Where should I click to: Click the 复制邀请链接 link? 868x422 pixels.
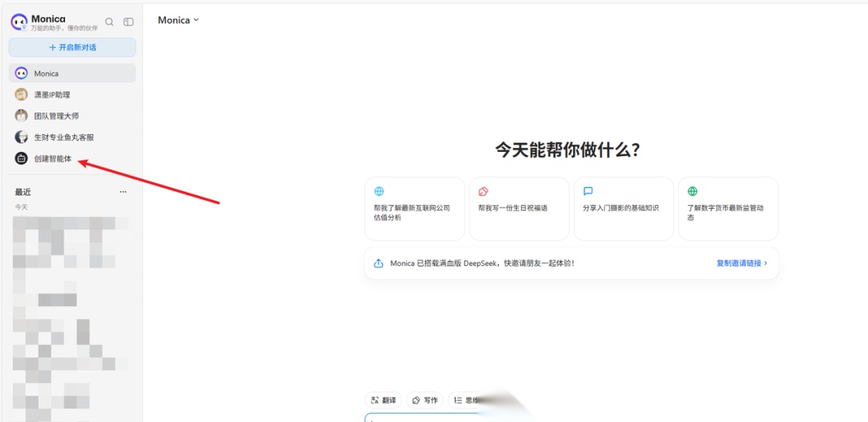pyautogui.click(x=742, y=263)
